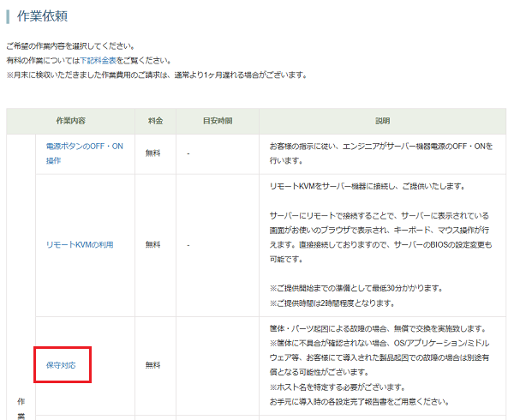Choose the 保守対応 link

61,365
